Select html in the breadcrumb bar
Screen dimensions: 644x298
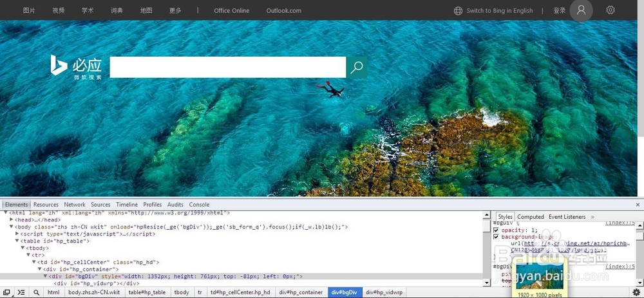(x=53, y=292)
